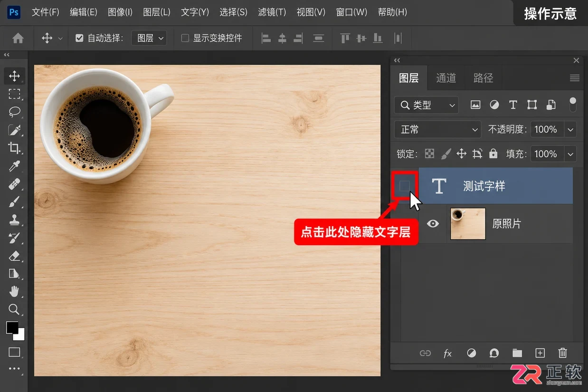Click align right edges icon
588x392 pixels.
click(298, 38)
